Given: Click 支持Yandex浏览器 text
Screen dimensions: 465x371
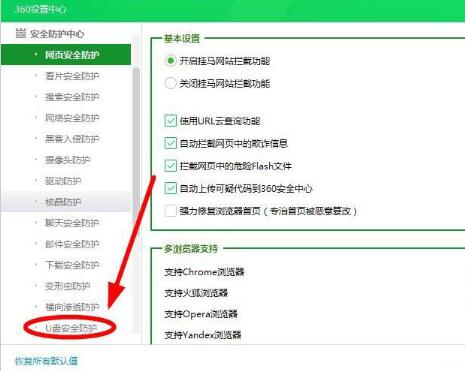Looking at the screenshot, I should (x=203, y=335).
